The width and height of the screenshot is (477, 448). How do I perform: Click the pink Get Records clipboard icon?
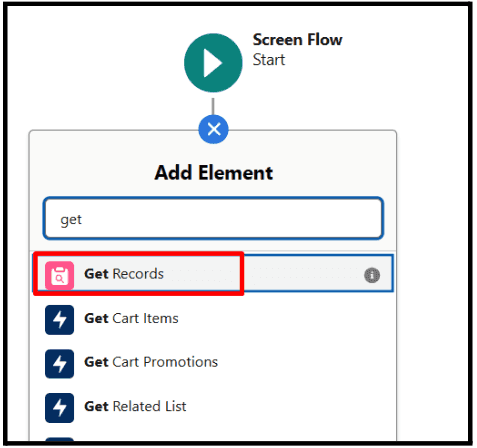pos(59,275)
